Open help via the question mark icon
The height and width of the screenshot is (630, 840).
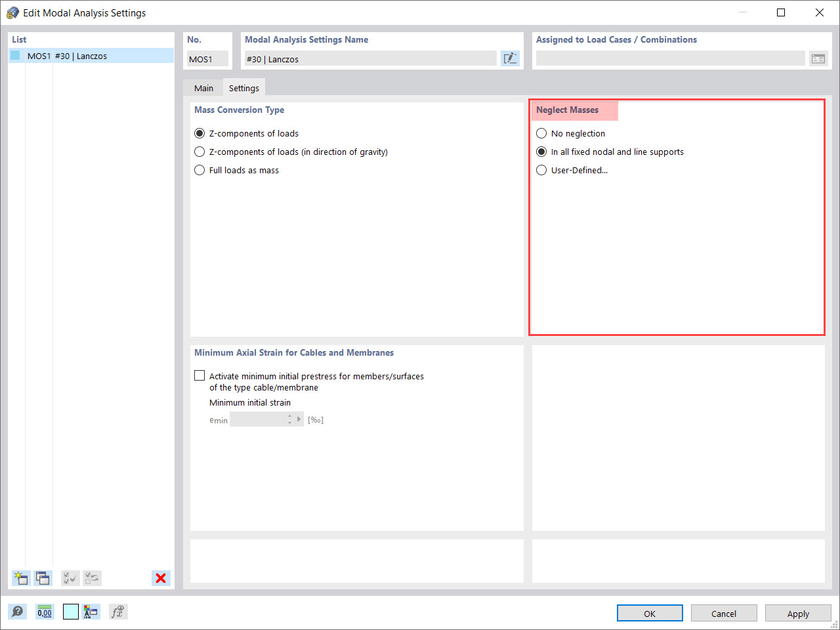[18, 612]
